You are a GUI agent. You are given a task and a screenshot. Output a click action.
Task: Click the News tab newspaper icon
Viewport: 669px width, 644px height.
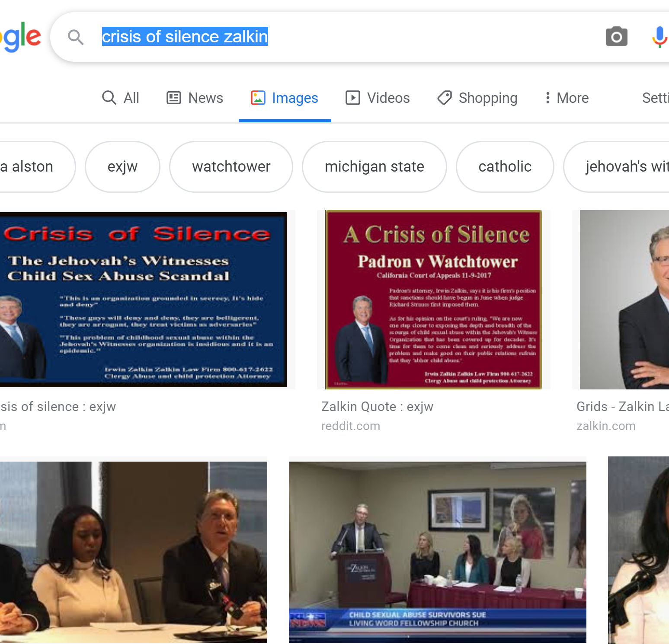[x=174, y=98]
